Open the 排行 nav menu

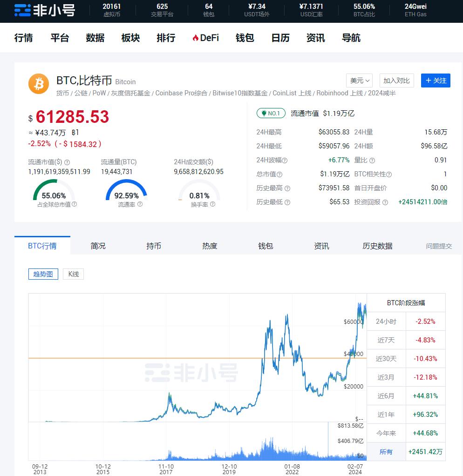point(166,38)
